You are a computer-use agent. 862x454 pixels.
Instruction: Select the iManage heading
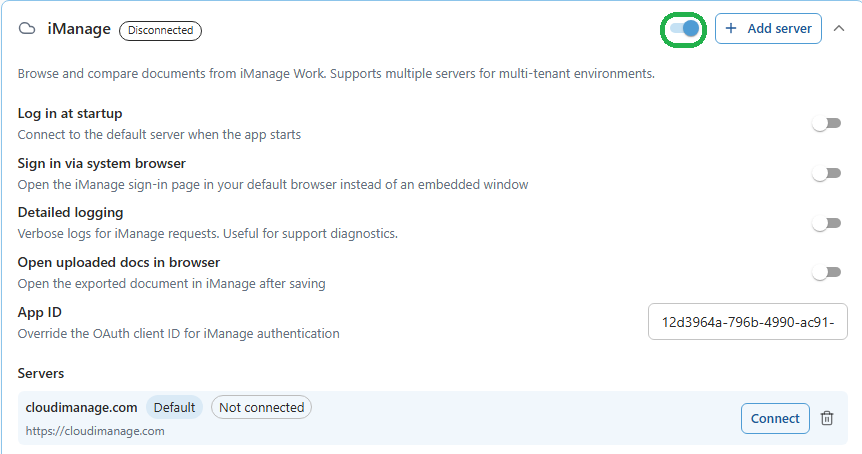79,29
